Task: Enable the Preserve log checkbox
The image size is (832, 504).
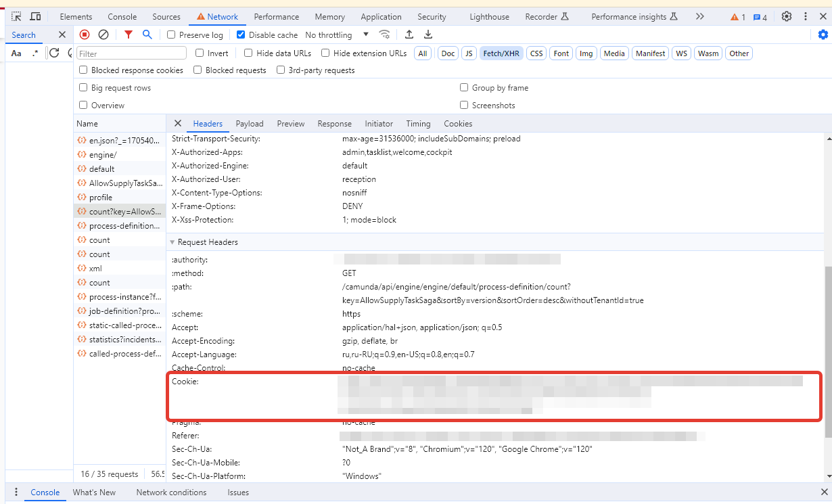Action: [171, 35]
